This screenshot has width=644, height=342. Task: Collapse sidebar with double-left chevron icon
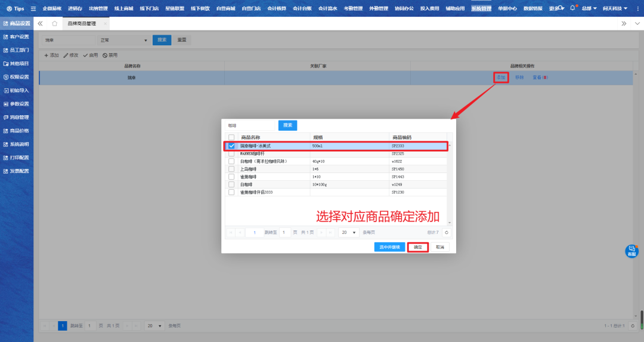point(40,23)
